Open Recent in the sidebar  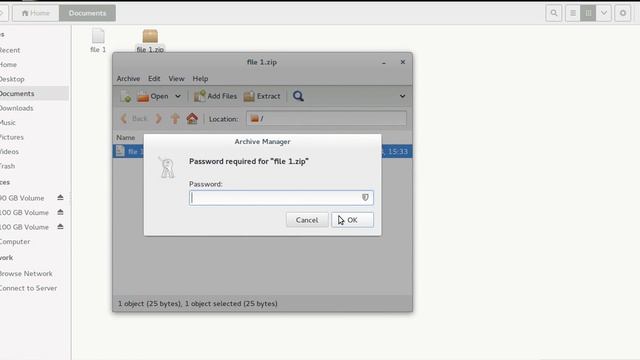pos(10,50)
